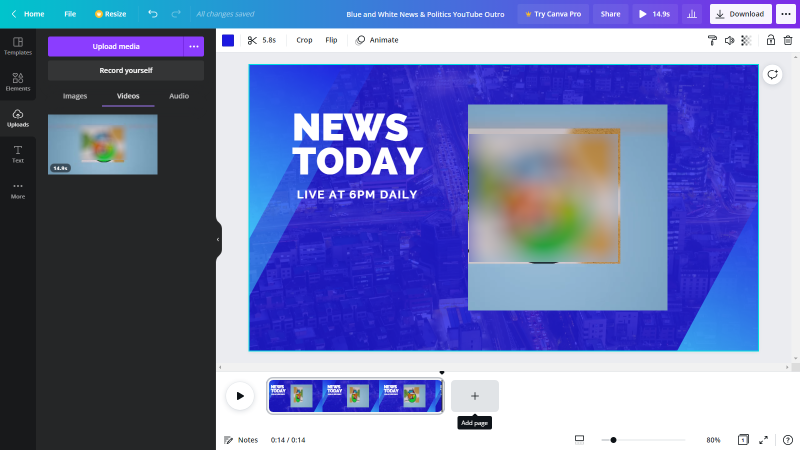The image size is (800, 450).
Task: Open the 80% zoom dropdown
Action: click(713, 440)
